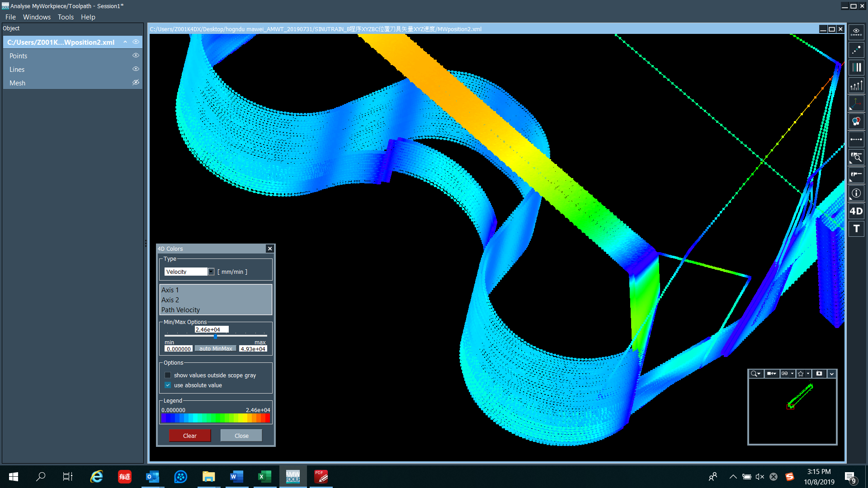This screenshot has height=488, width=868.
Task: Click the light bulbs lighting icon
Action: tap(856, 122)
